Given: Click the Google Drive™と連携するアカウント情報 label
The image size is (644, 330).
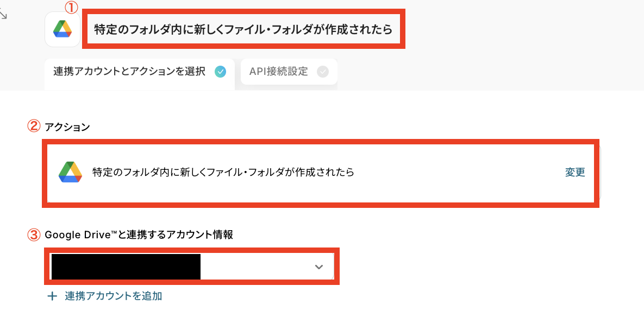Looking at the screenshot, I should coord(139,235).
